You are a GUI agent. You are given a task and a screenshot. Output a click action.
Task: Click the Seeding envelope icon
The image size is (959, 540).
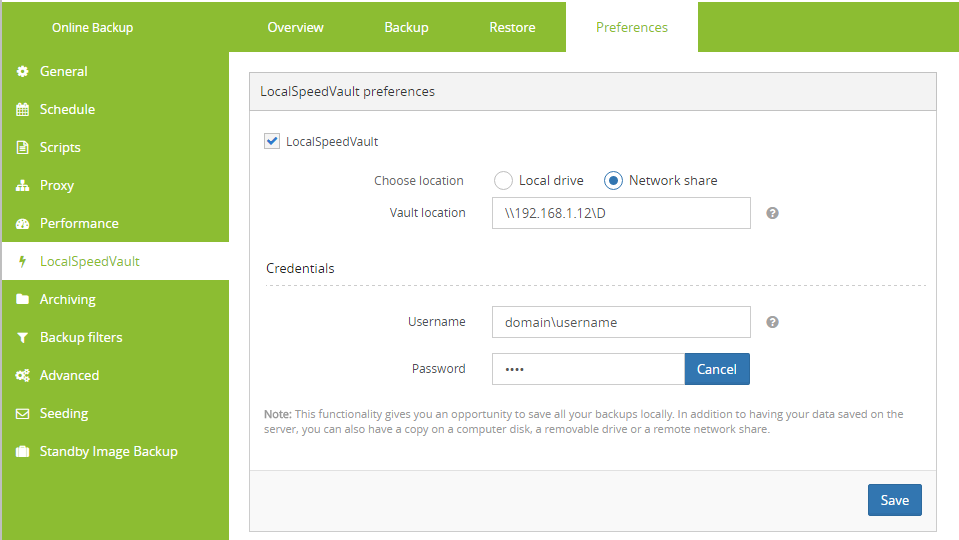pos(22,414)
